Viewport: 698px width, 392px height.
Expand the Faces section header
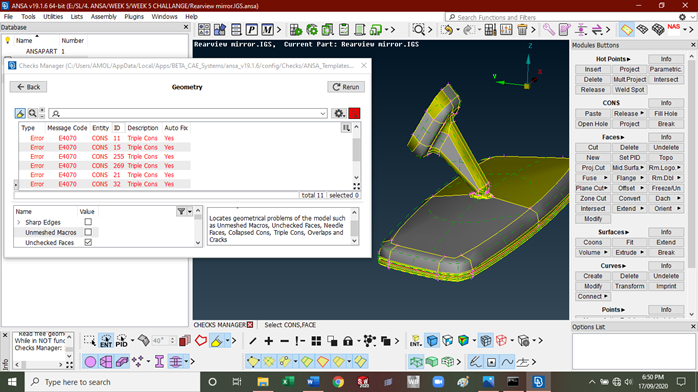pyautogui.click(x=613, y=137)
